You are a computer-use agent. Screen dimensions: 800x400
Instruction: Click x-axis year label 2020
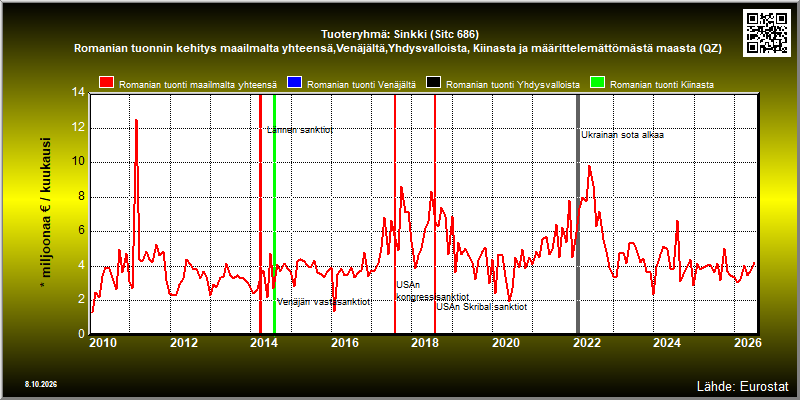click(506, 342)
